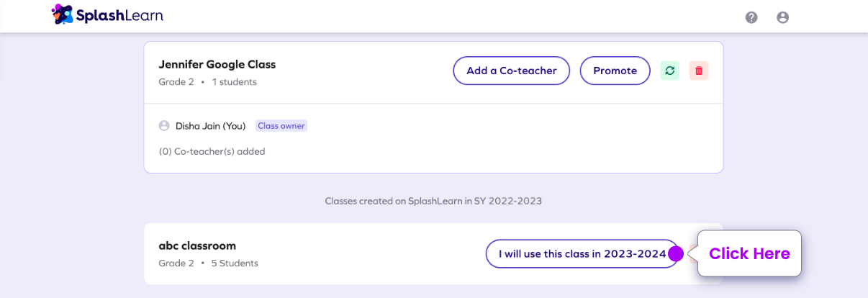This screenshot has height=298, width=868.
Task: Open the user account profile icon
Action: (x=783, y=17)
